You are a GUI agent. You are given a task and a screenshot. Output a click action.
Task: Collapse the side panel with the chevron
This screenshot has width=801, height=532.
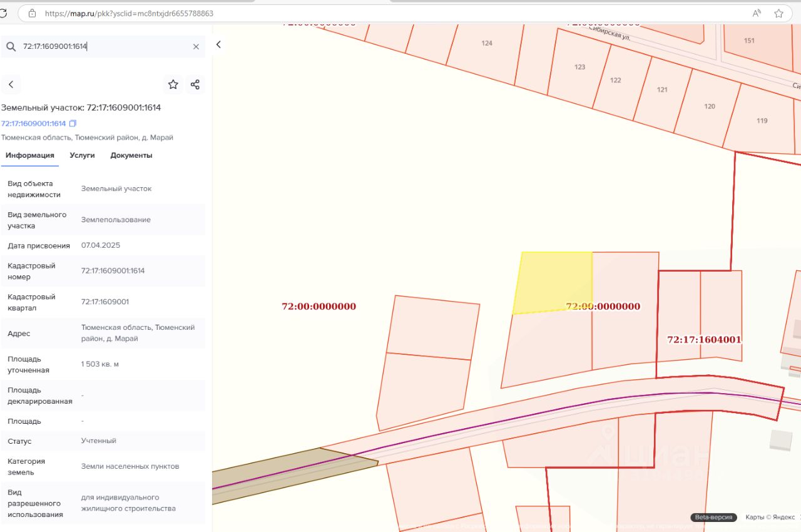(218, 44)
